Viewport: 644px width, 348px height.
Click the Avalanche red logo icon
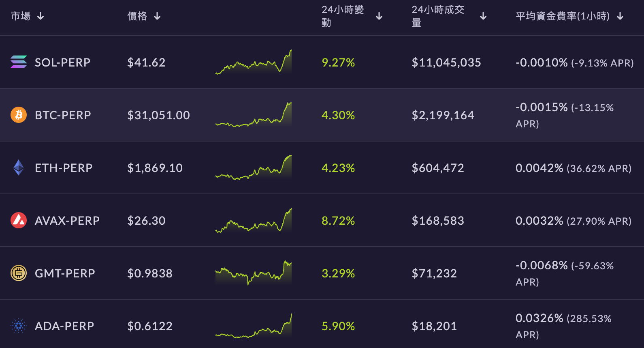pos(19,220)
